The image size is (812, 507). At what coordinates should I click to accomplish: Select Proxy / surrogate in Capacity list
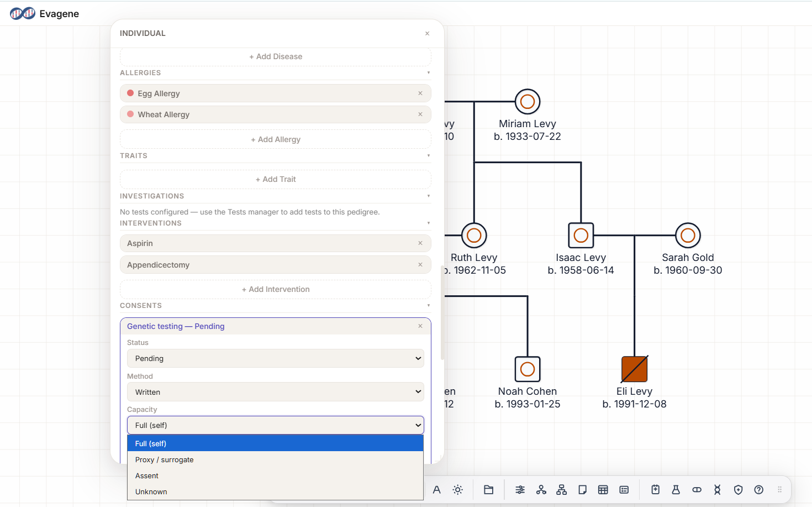coord(164,459)
